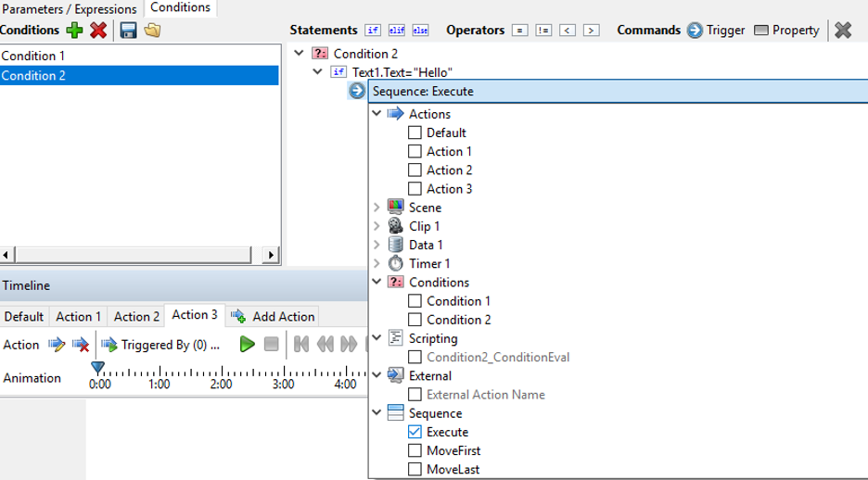This screenshot has height=480, width=868.
Task: Save conditions using the floppy disk icon
Action: (x=129, y=31)
